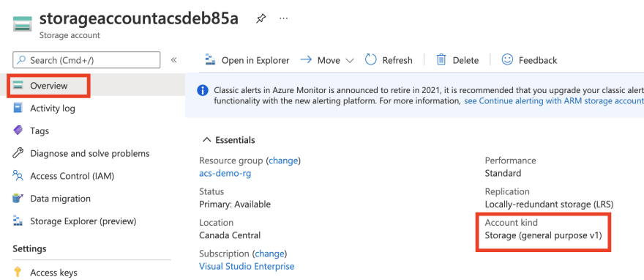Click change next to Resource group
Viewport: 644px width, 280px height.
pos(283,161)
